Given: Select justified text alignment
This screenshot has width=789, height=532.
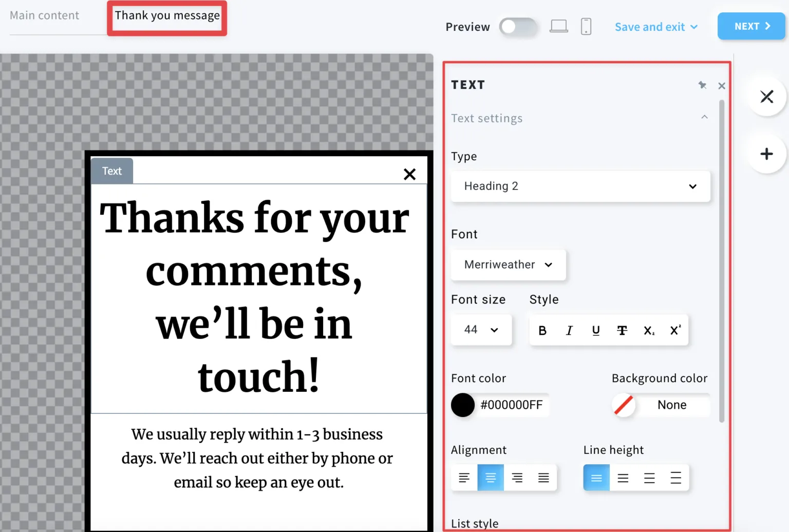Looking at the screenshot, I should tap(544, 478).
